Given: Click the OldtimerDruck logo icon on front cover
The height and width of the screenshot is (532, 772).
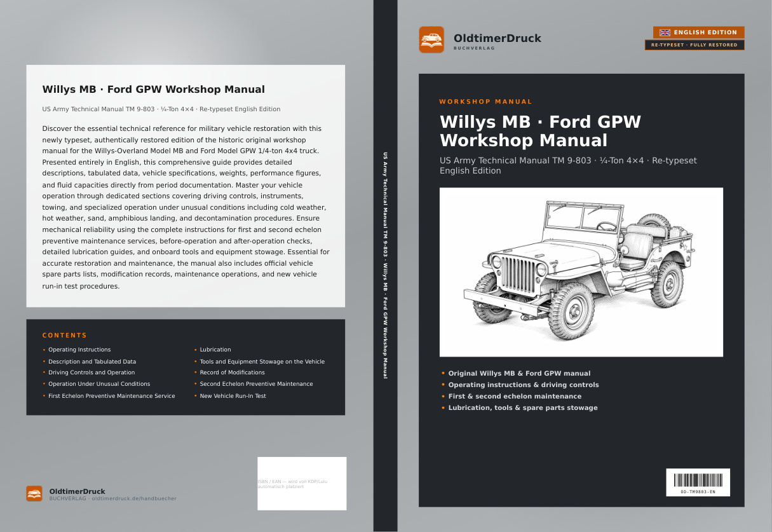Looking at the screenshot, I should pyautogui.click(x=431, y=39).
